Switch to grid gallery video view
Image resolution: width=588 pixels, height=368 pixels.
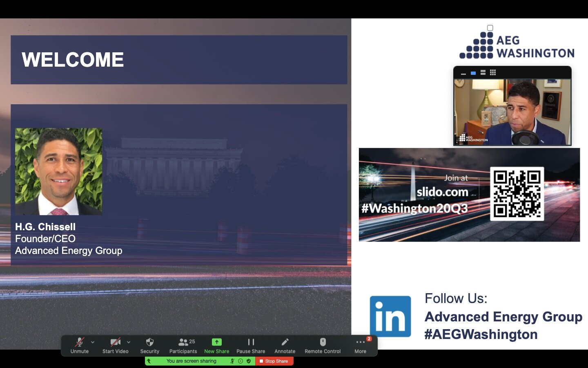coord(493,72)
